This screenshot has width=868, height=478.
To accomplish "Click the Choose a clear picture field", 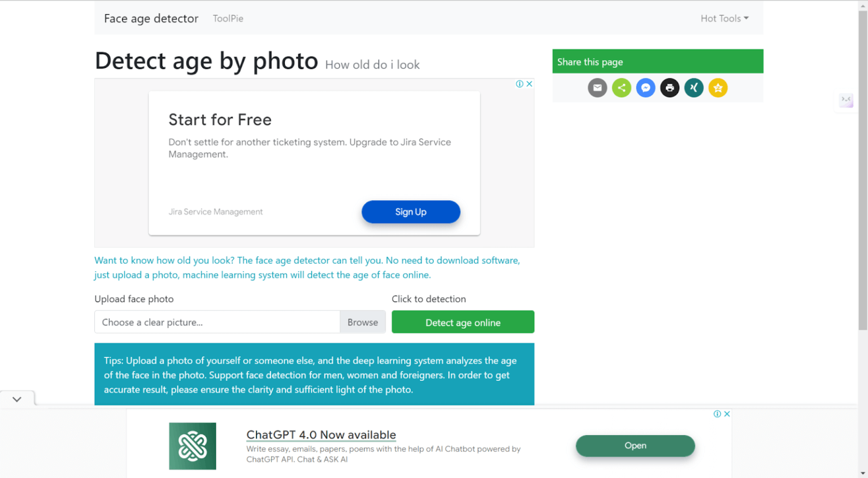I will point(217,322).
